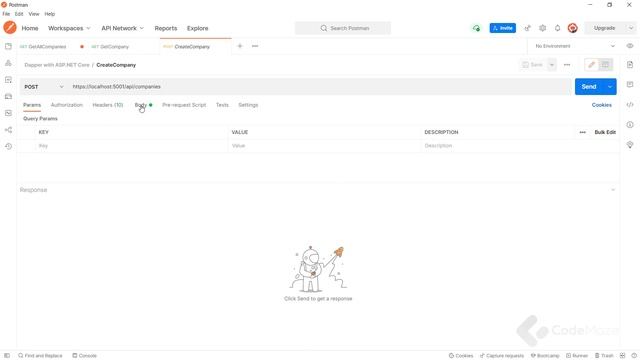Open the request Info icon

[x=630, y=124]
